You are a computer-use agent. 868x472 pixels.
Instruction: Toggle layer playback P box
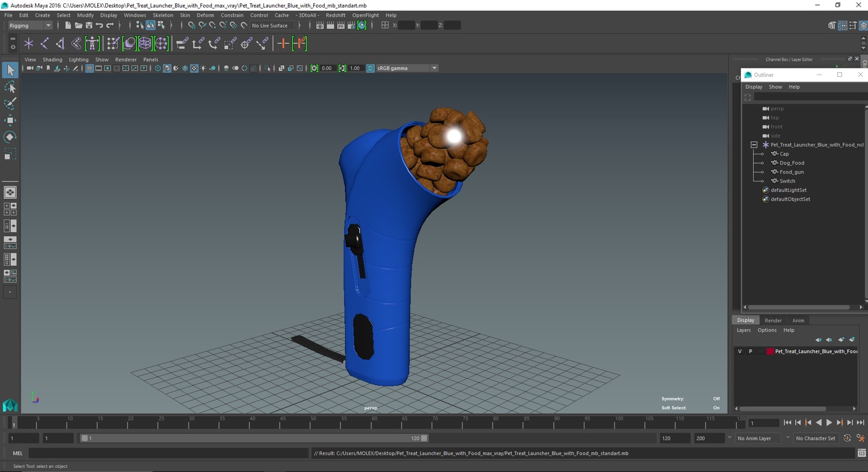pyautogui.click(x=750, y=351)
